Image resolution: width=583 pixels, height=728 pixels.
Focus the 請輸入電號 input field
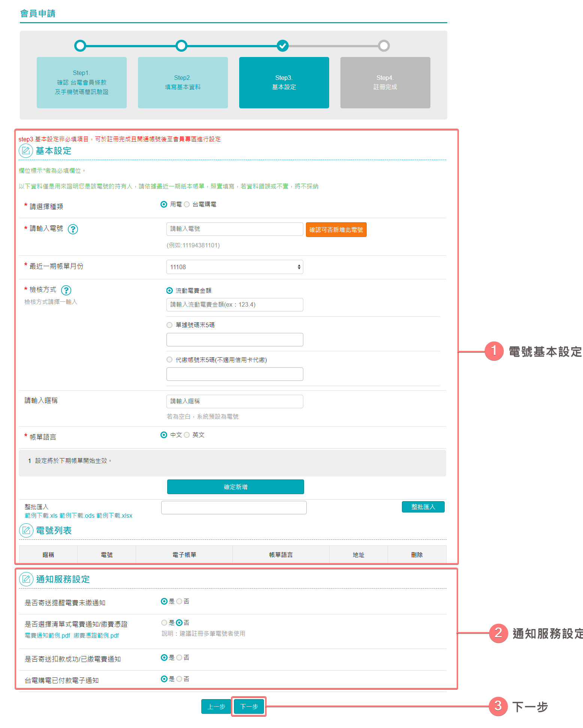235,229
